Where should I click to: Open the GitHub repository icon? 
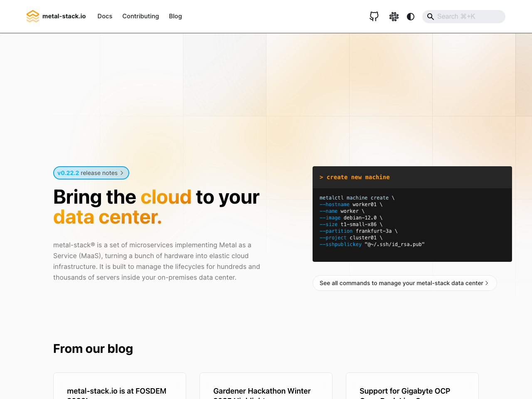(374, 16)
